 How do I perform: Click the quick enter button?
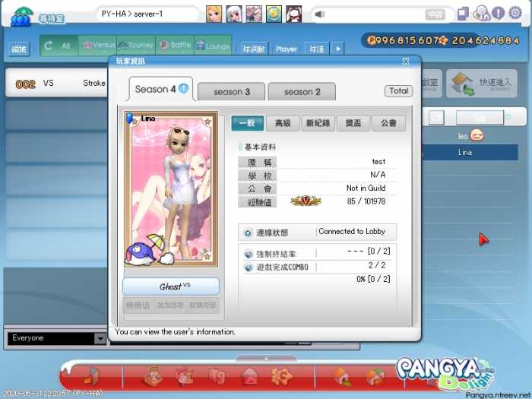pos(482,84)
